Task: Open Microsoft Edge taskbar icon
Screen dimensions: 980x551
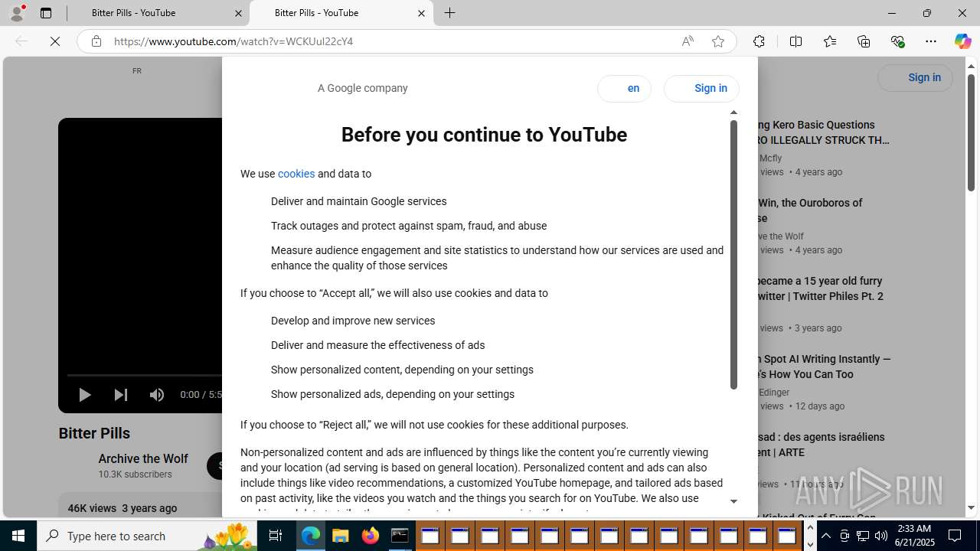Action: pos(310,536)
